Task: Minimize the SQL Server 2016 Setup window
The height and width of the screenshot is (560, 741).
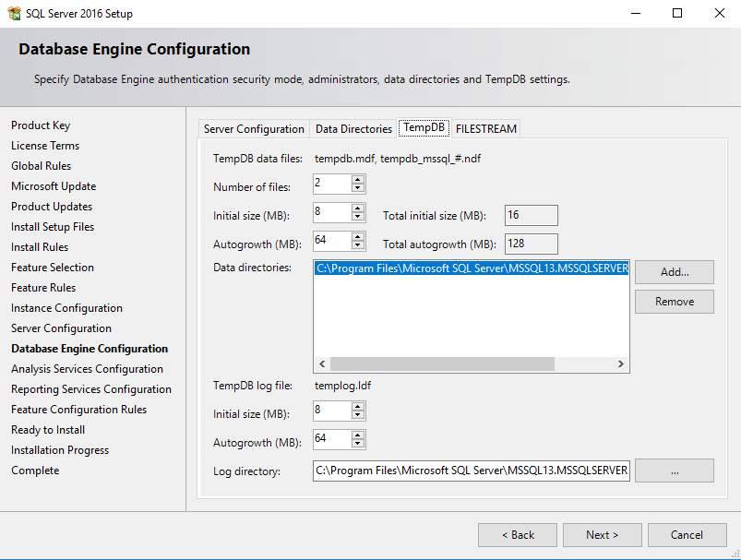Action: [x=636, y=13]
